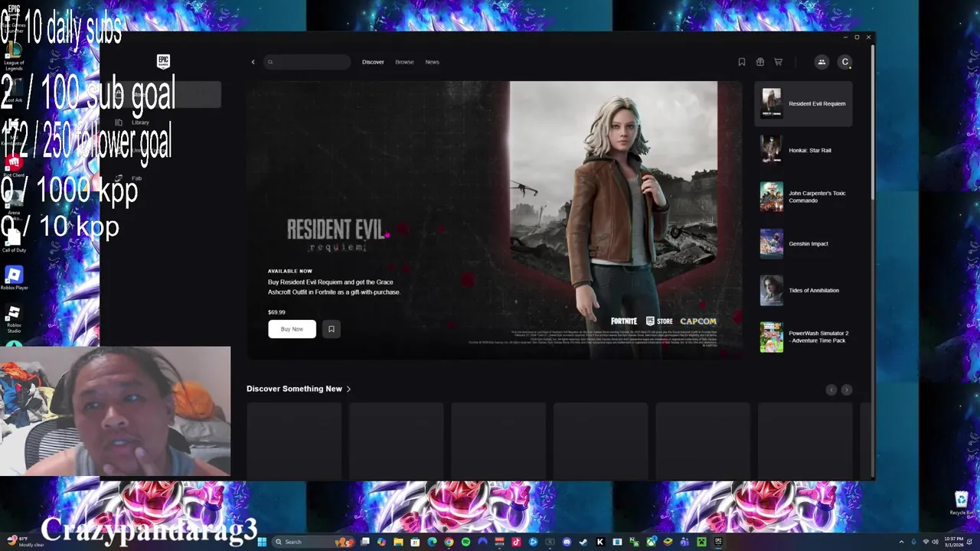Click the Epic Games store search field
Viewport: 980px width, 551px height.
point(308,62)
